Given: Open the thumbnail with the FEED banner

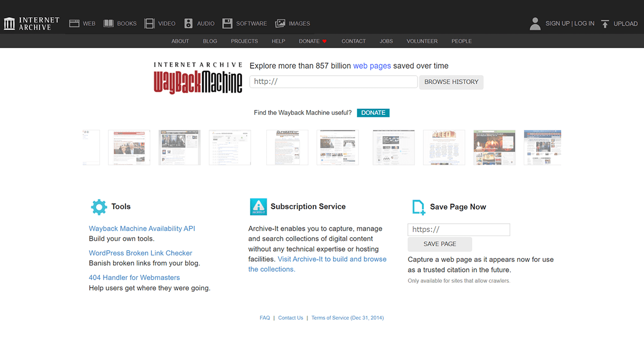Looking at the screenshot, I should tap(444, 147).
